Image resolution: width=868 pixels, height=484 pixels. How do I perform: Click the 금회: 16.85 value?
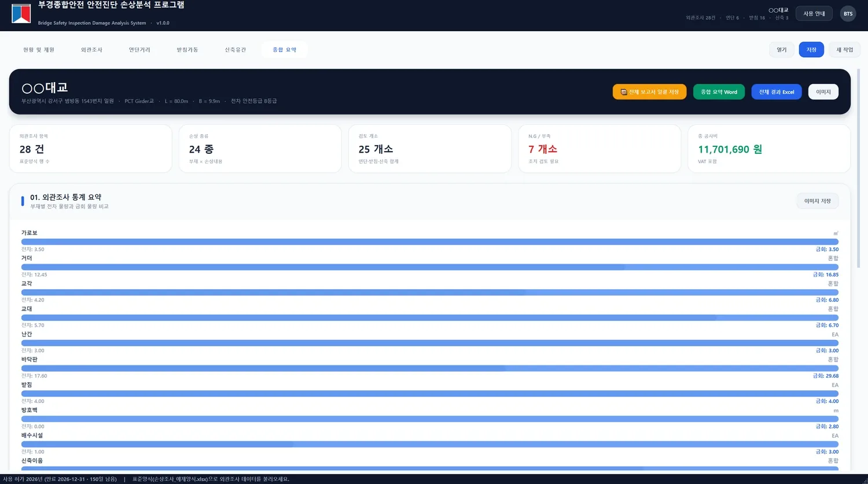(826, 275)
